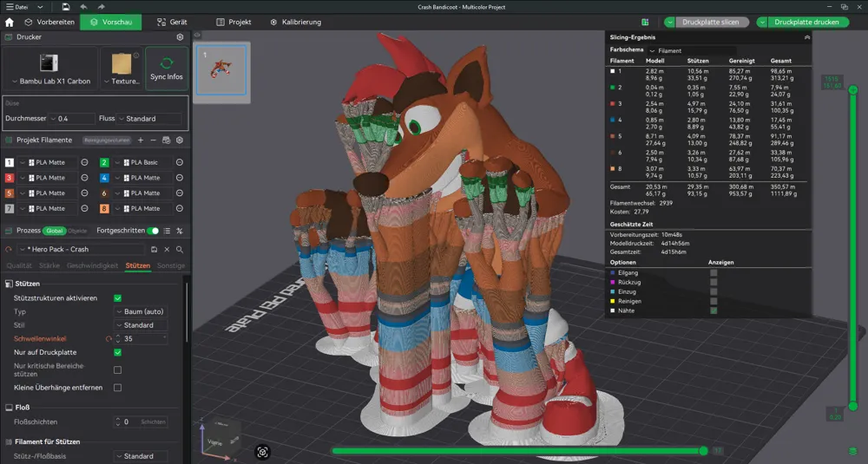Image resolution: width=868 pixels, height=464 pixels.
Task: Click the edit icon for filament 7
Action: pyautogui.click(x=85, y=208)
